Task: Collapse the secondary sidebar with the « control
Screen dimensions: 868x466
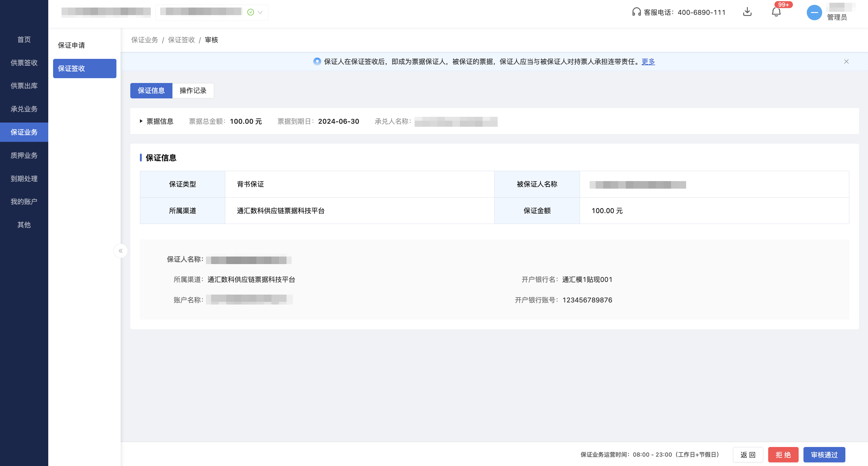Action: 120,251
